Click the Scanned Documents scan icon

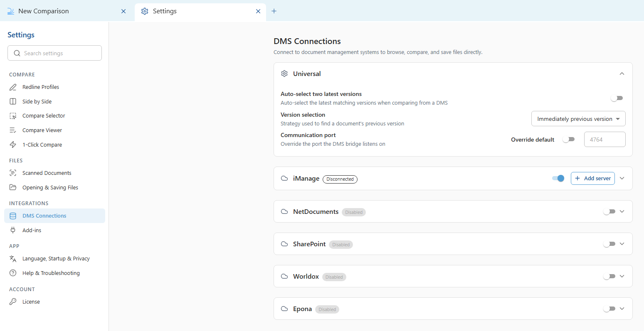[13, 173]
